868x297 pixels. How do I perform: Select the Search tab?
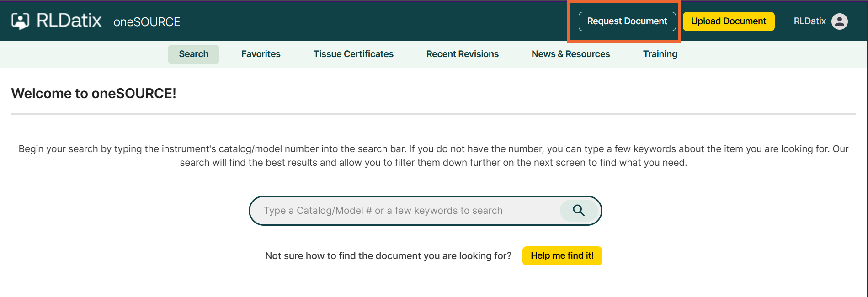(x=193, y=54)
